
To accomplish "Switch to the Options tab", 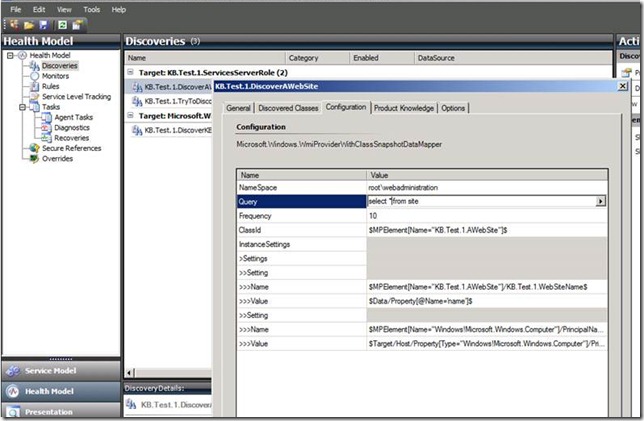I will [453, 108].
